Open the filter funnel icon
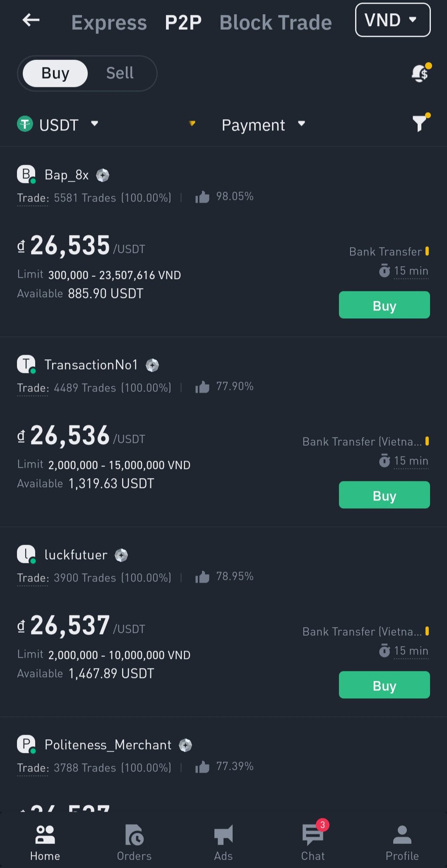Image resolution: width=447 pixels, height=868 pixels. coord(420,123)
